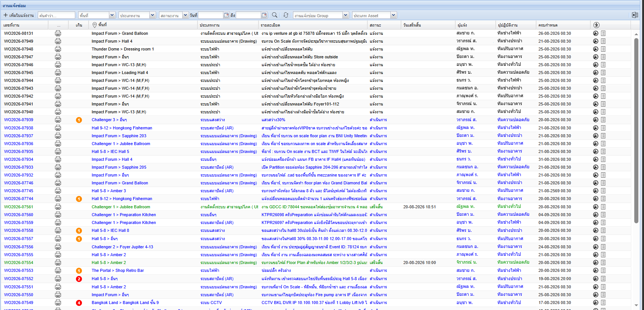The height and width of the screenshot is (310, 644).
Task: Export list with the Excel icon
Action: pos(635,15)
